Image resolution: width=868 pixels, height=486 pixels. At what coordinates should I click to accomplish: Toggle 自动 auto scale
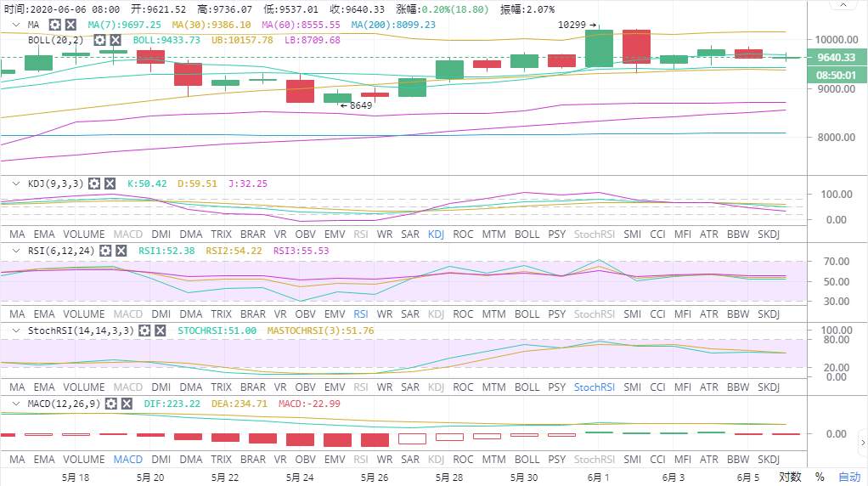pyautogui.click(x=849, y=477)
